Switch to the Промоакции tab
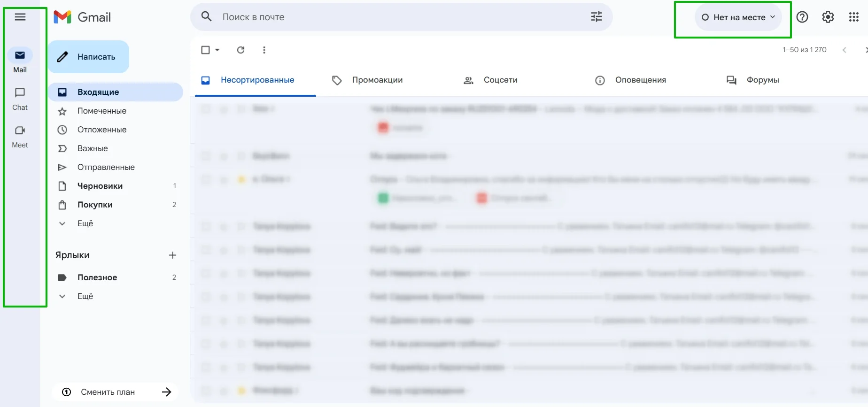 377,80
